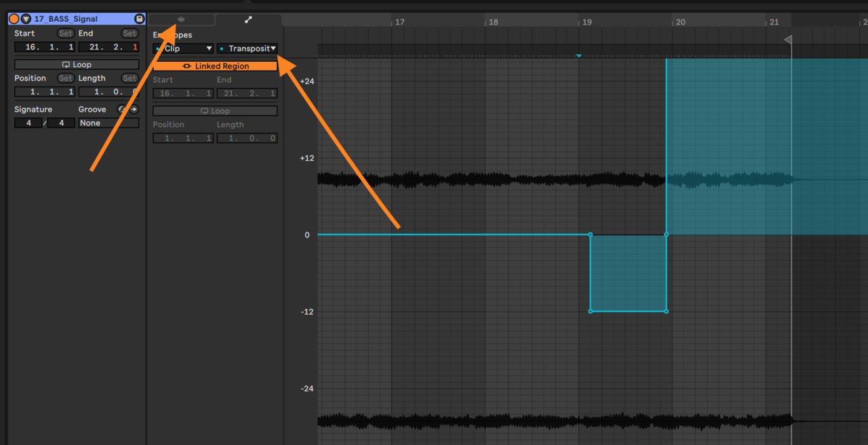868x445 pixels.
Task: Select the clip End field 21. 2. 1
Action: [108, 47]
